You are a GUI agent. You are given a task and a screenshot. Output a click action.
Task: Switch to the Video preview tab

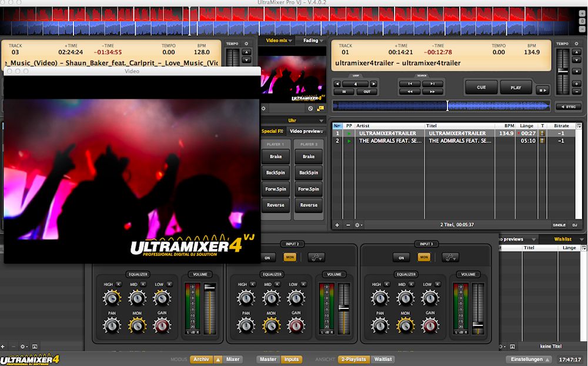pyautogui.click(x=306, y=131)
